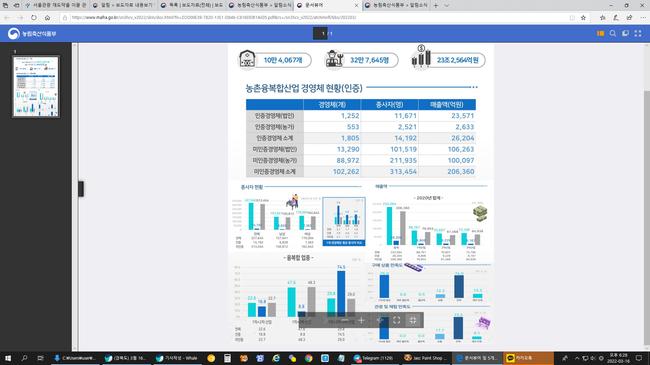The height and width of the screenshot is (365, 650).
Task: Zoom in with the plus overlay button
Action: pyautogui.click(x=361, y=320)
